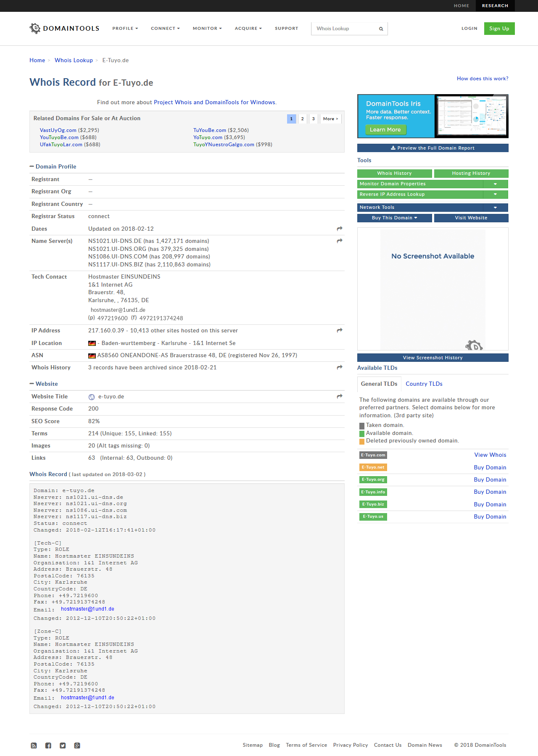Go to page 3 of related domains
The height and width of the screenshot is (756, 538).
(x=313, y=119)
